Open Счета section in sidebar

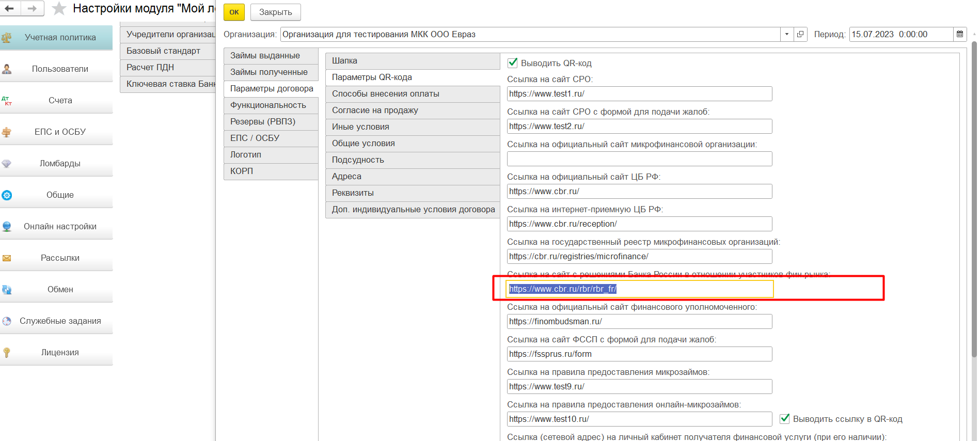coord(56,101)
